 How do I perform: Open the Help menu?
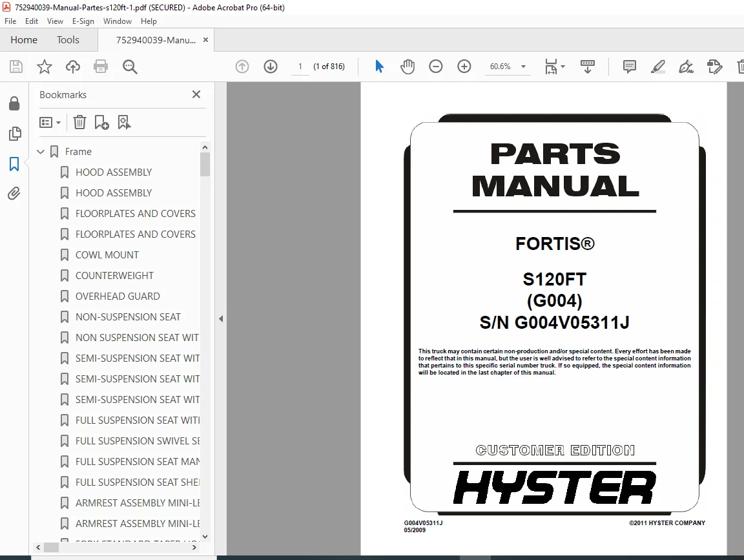point(149,21)
